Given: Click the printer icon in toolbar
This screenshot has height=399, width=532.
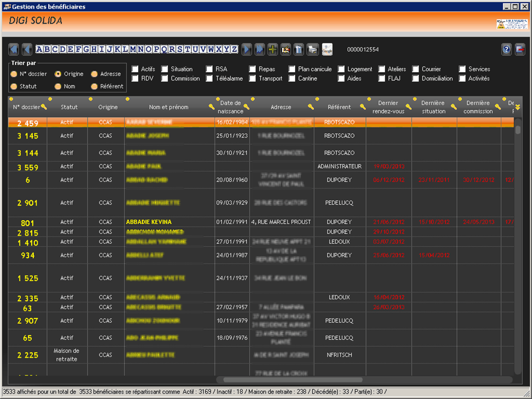Looking at the screenshot, I should point(313,49).
